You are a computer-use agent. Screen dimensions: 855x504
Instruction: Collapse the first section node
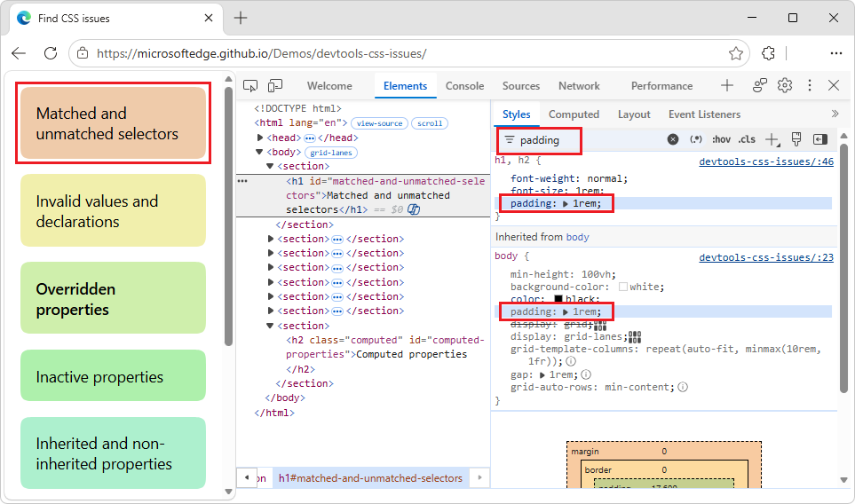[270, 166]
